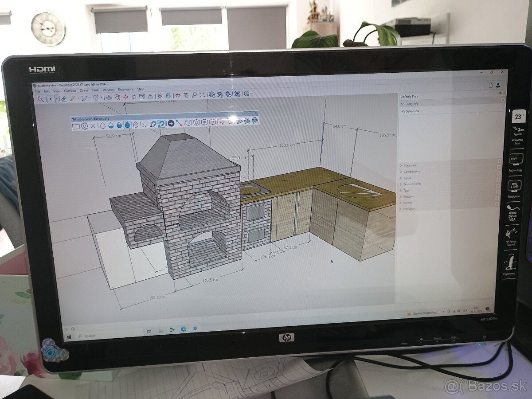Open the Draw menu
The height and width of the screenshot is (399, 532).
pos(83,90)
